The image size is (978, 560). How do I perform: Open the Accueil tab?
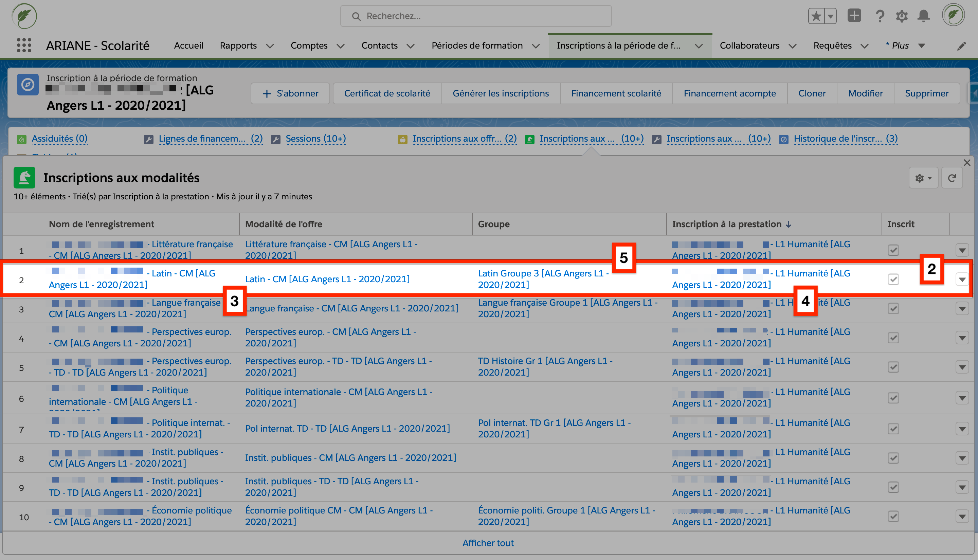pos(188,46)
